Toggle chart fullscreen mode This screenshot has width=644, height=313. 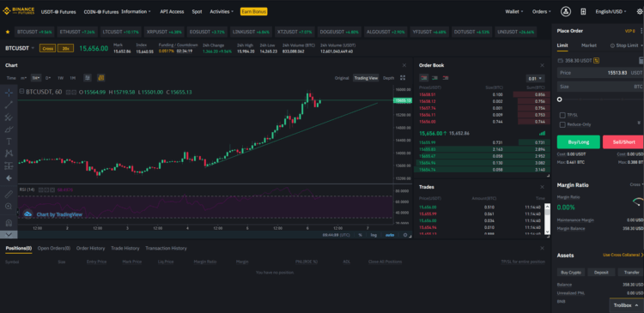[403, 77]
